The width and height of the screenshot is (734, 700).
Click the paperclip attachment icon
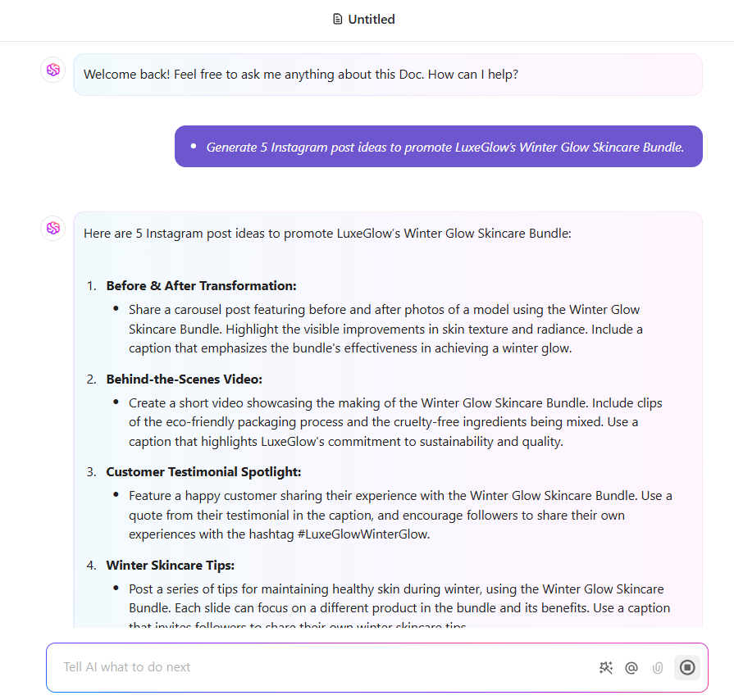[x=657, y=667]
